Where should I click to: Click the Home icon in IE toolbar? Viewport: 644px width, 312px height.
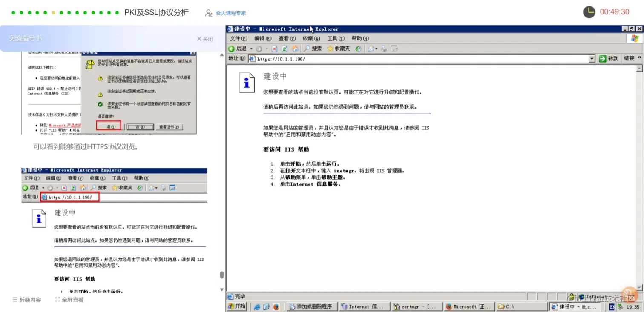pos(294,49)
